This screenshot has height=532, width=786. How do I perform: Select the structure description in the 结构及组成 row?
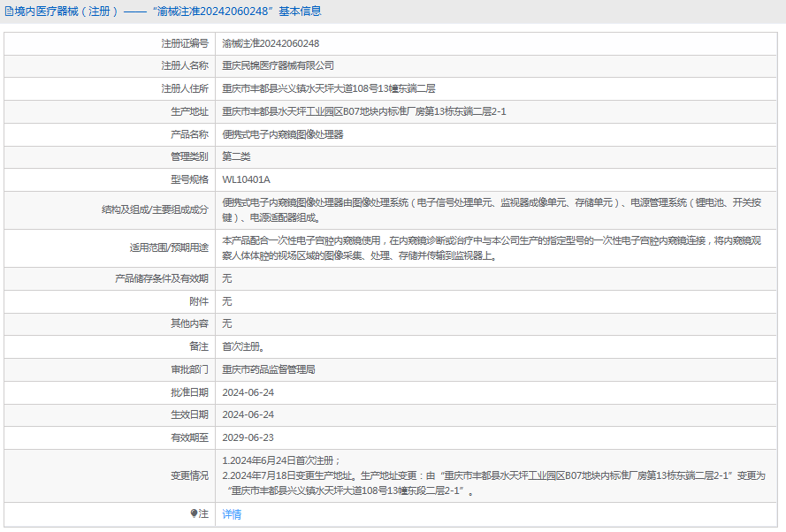(492, 210)
